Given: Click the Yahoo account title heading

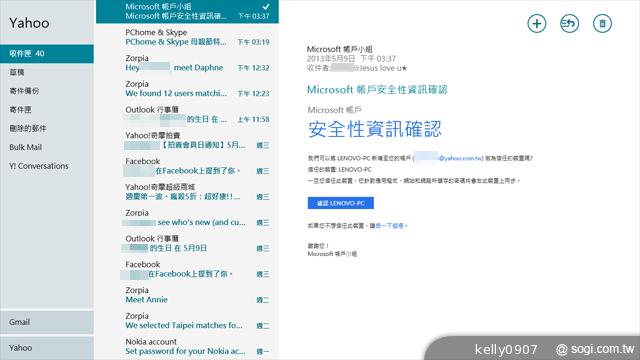Looking at the screenshot, I should pyautogui.click(x=29, y=23).
